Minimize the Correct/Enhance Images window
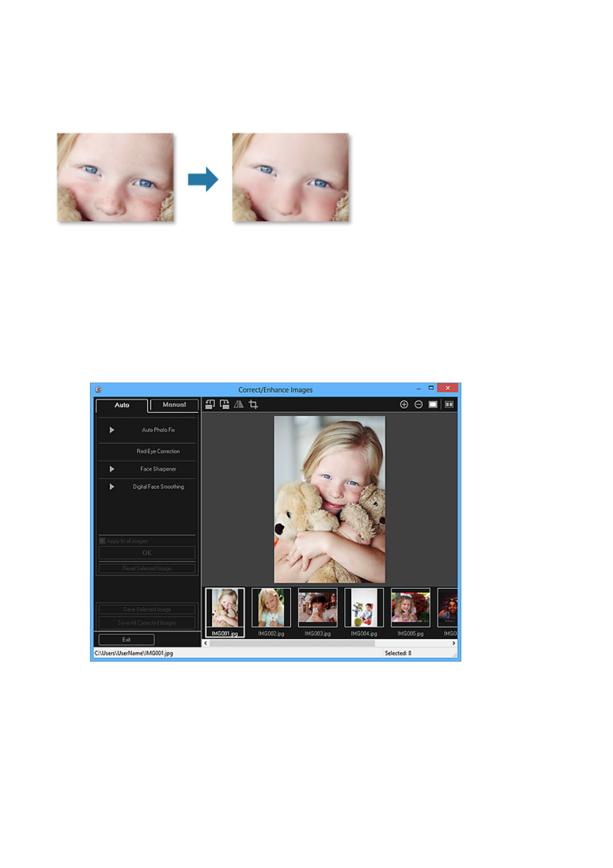 click(418, 388)
